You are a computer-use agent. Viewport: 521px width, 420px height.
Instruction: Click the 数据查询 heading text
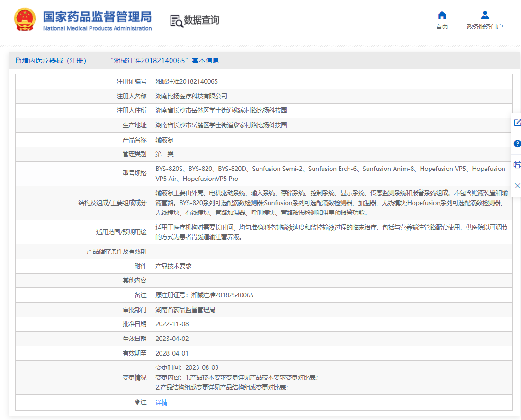pos(202,20)
